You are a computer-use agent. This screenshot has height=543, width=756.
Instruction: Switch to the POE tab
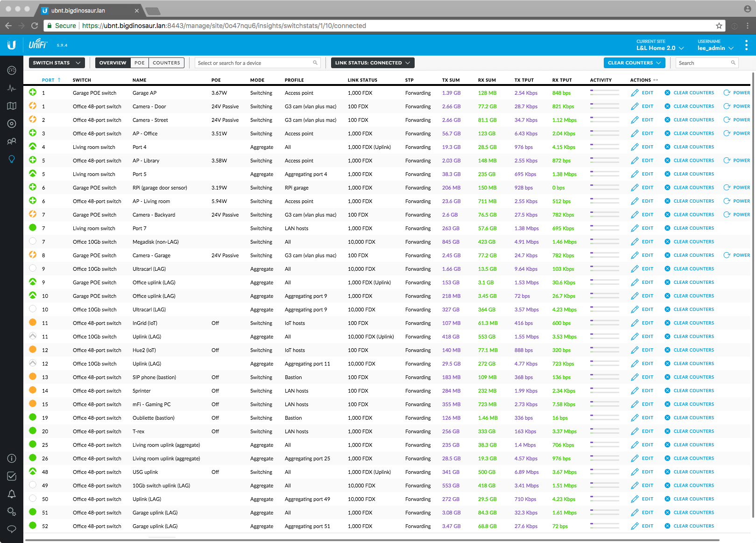(x=140, y=63)
